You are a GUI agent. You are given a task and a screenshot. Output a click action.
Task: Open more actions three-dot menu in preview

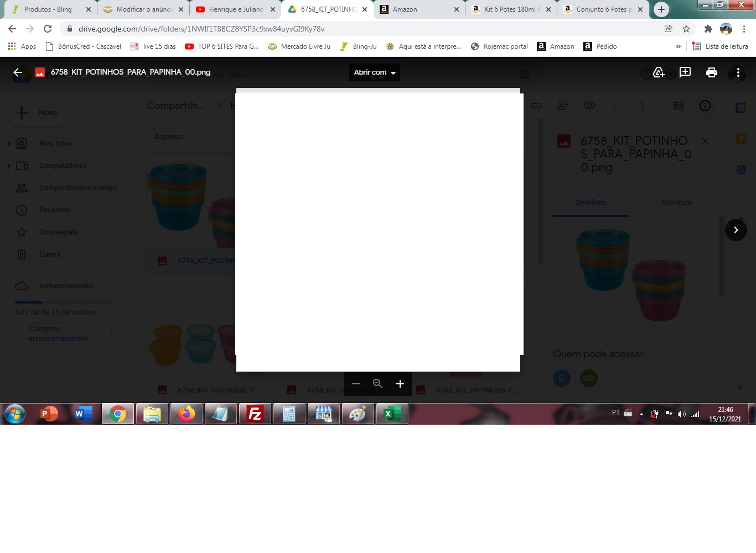tap(738, 72)
